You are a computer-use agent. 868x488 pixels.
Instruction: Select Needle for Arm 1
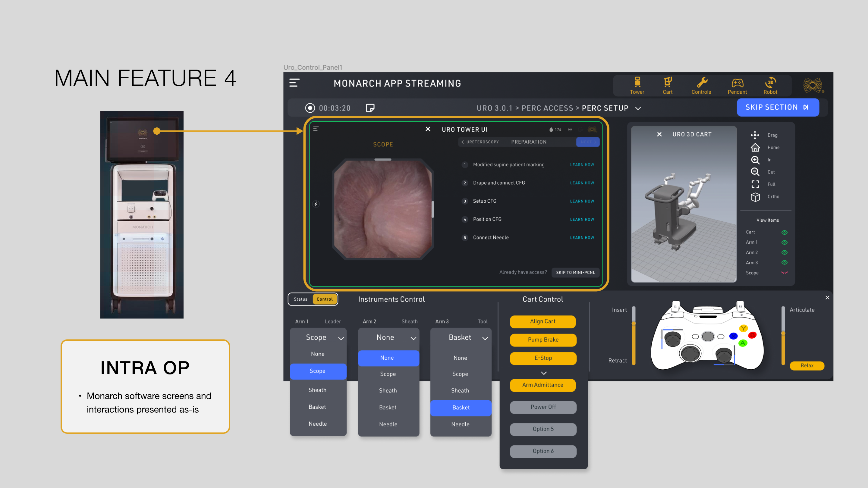tap(317, 424)
